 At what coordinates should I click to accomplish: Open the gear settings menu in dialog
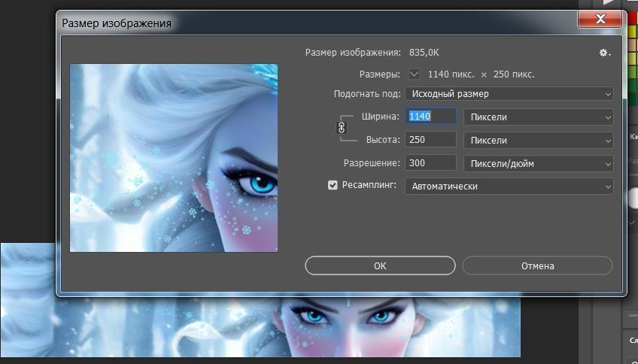point(605,53)
